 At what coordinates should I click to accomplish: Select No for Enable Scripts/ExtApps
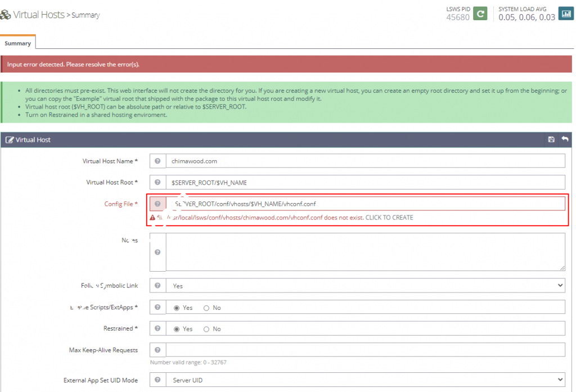206,308
